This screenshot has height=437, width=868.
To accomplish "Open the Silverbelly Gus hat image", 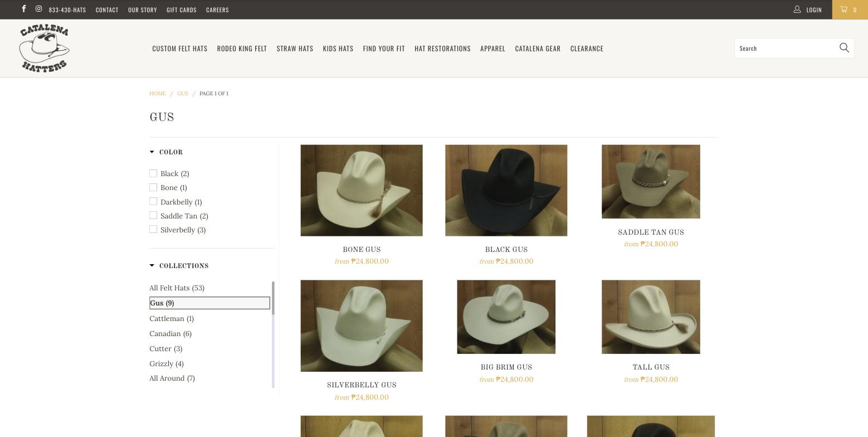I will click(362, 326).
